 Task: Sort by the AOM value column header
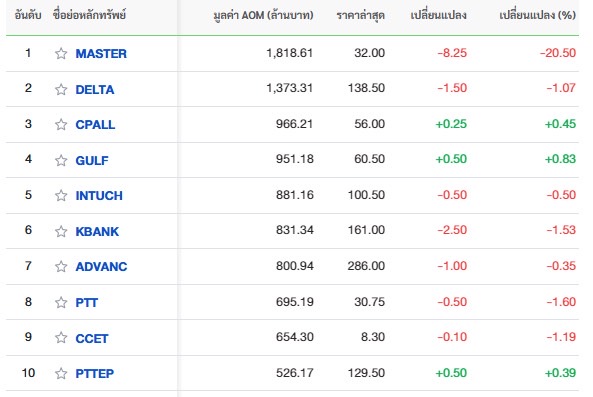[x=263, y=16]
